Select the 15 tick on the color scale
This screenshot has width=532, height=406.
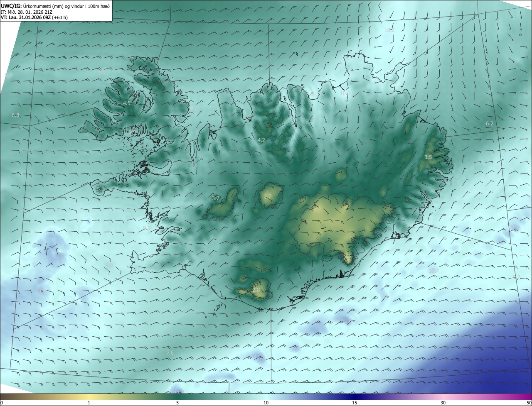coord(355,403)
